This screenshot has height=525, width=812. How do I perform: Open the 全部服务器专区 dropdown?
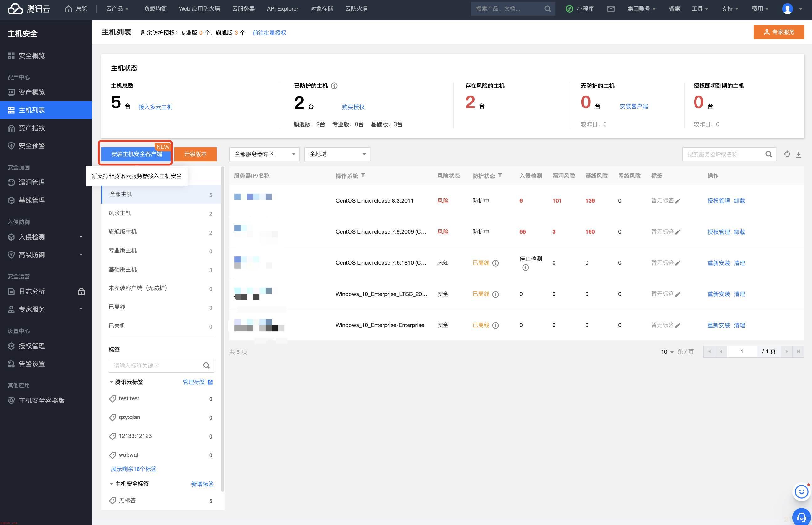(264, 154)
